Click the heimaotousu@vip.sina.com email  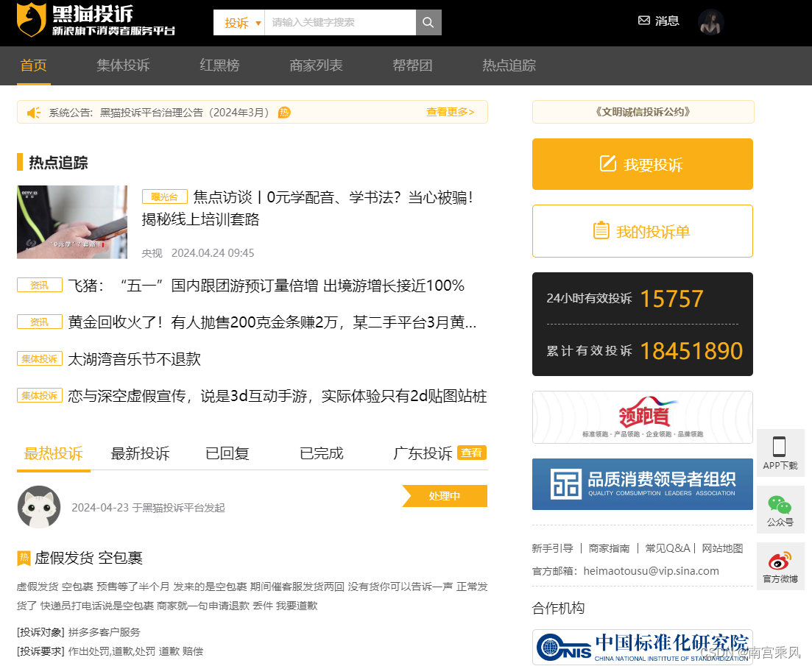click(x=651, y=571)
